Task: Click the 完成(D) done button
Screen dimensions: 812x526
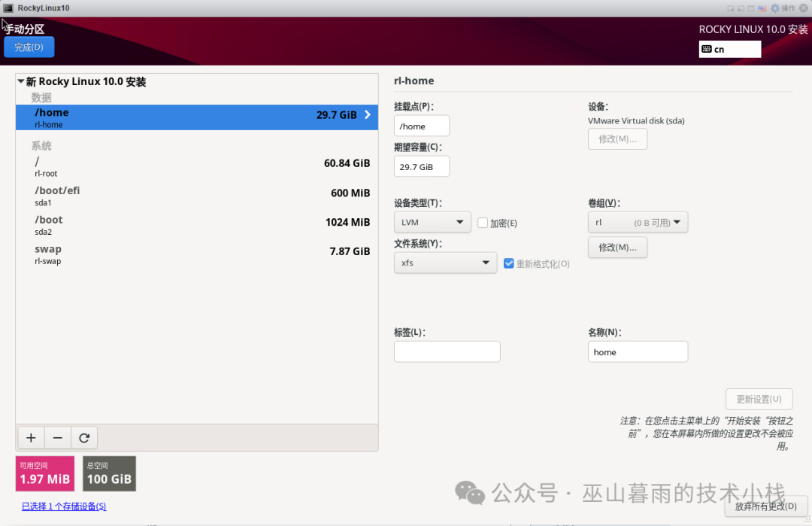Action: pos(29,47)
